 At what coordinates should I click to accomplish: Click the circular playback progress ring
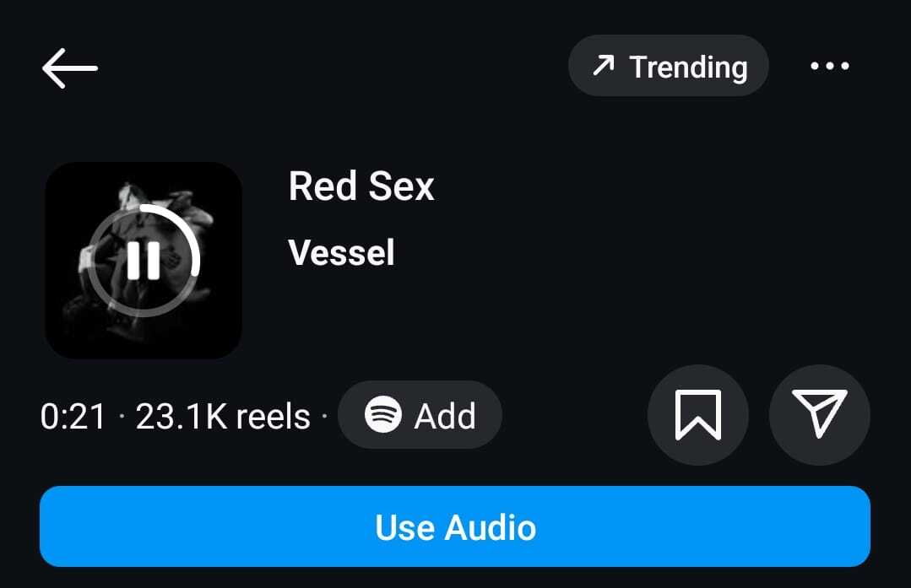(144, 260)
